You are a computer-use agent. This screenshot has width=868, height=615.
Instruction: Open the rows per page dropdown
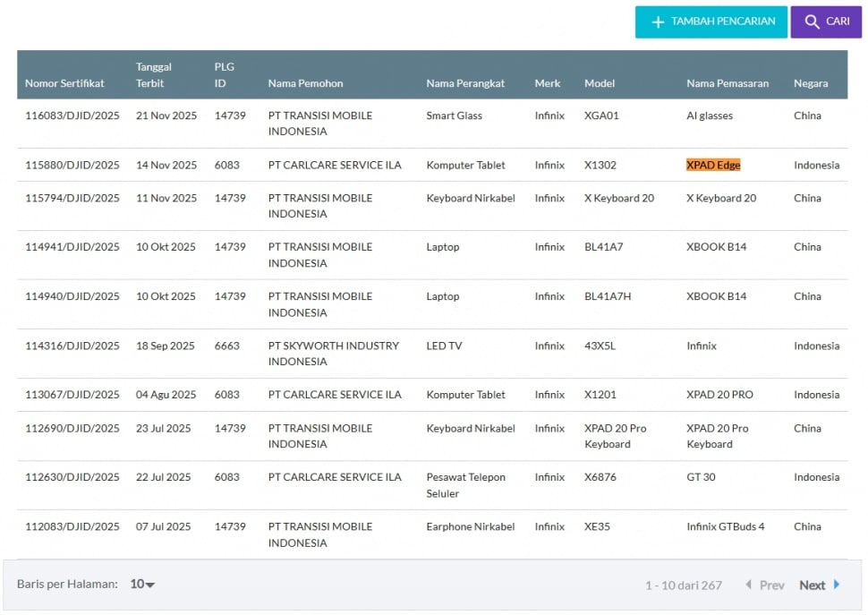tap(142, 585)
